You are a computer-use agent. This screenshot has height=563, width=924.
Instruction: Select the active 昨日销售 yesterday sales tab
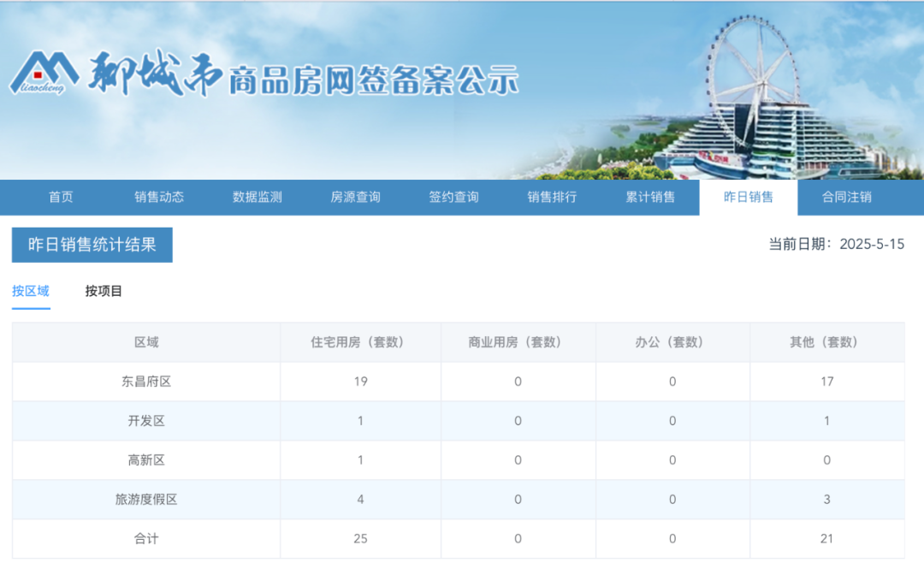point(748,197)
